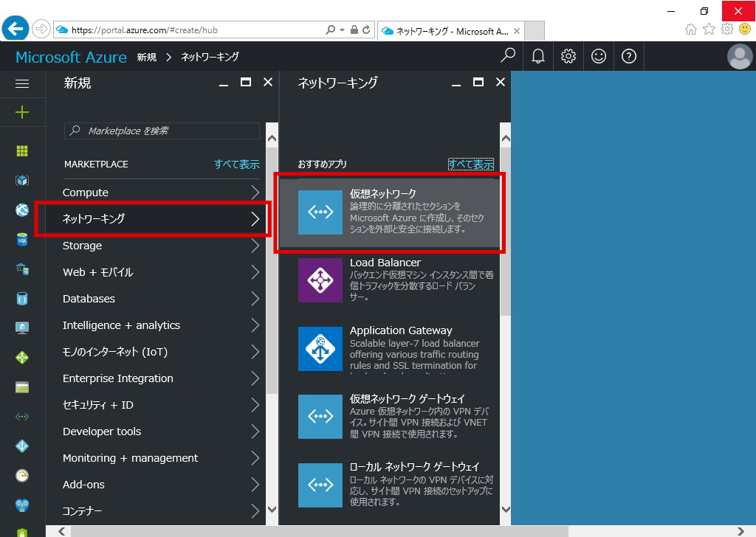Viewport: 756px width, 537px height.
Task: Open Add-ons category
Action: 161,485
